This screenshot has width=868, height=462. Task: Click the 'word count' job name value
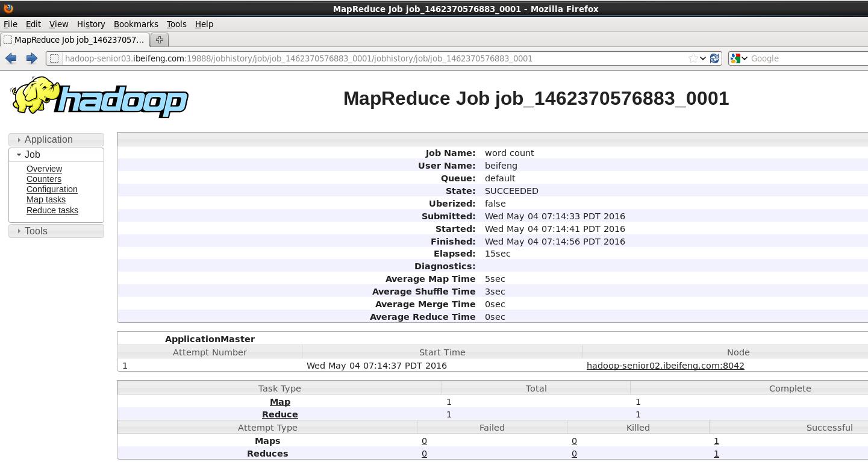510,153
